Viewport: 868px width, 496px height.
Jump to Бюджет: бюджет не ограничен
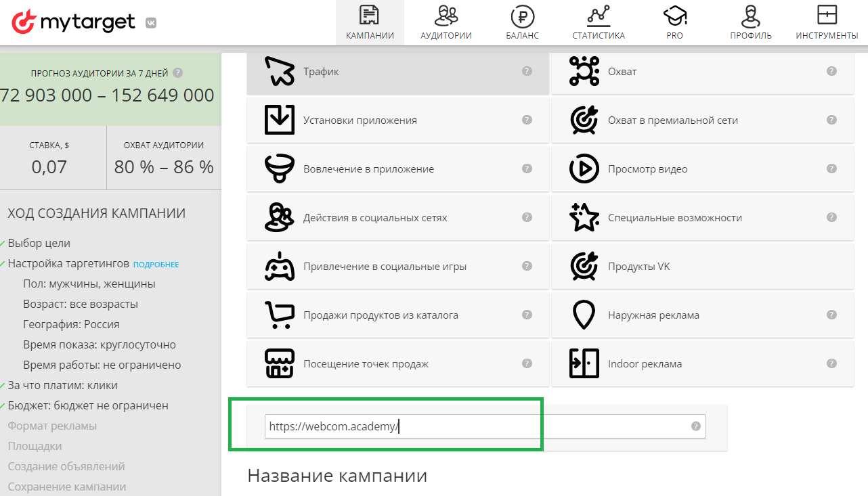coord(88,405)
